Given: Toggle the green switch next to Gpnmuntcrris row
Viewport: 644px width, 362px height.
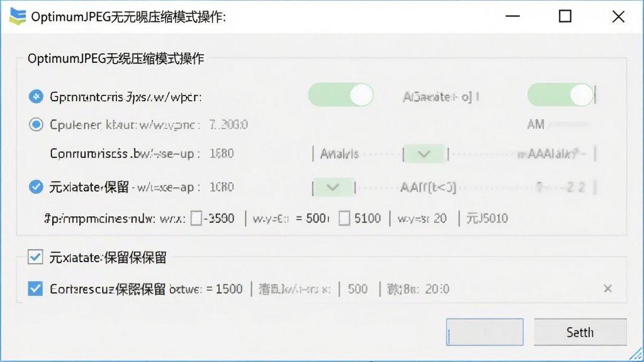Looking at the screenshot, I should coord(340,95).
